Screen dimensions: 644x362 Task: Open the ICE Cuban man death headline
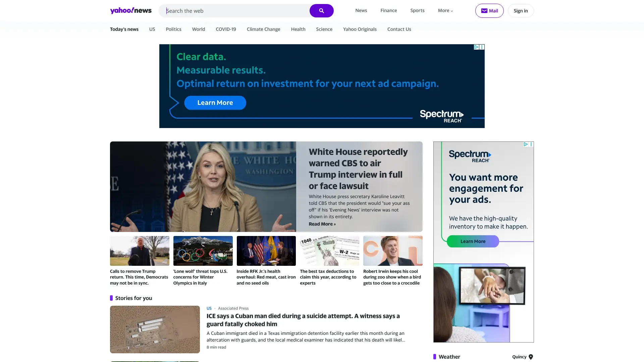[x=303, y=320]
